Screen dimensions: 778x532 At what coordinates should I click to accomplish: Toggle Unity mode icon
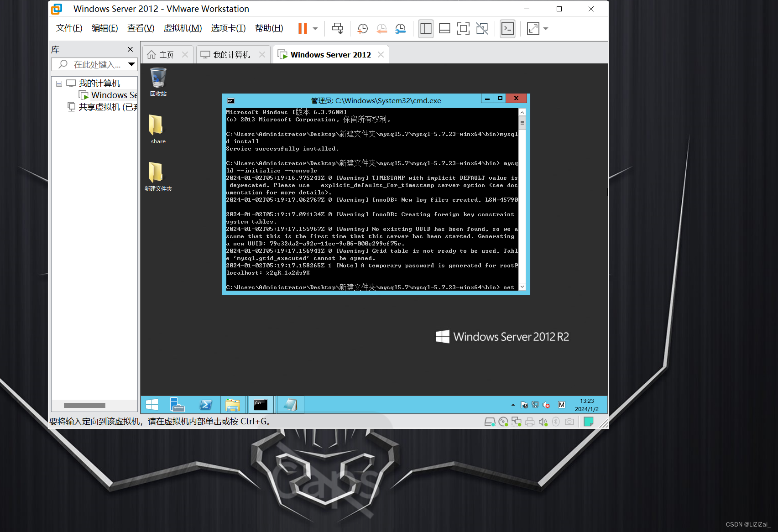(482, 28)
